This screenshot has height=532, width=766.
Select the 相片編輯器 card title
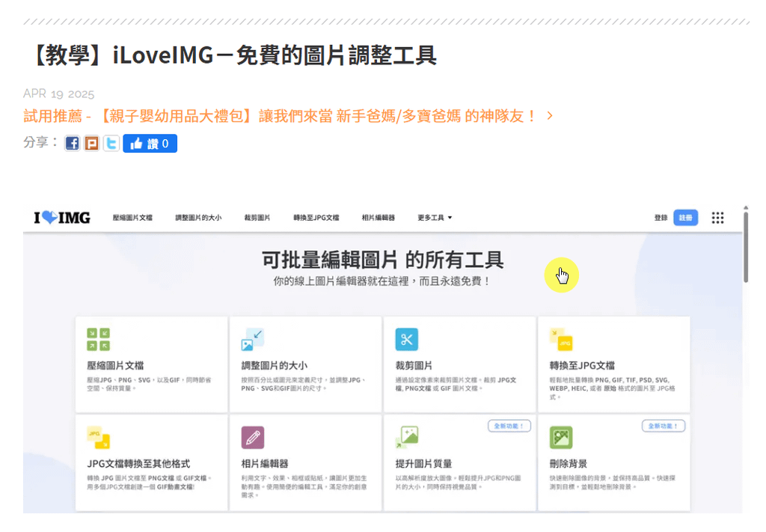pos(265,464)
